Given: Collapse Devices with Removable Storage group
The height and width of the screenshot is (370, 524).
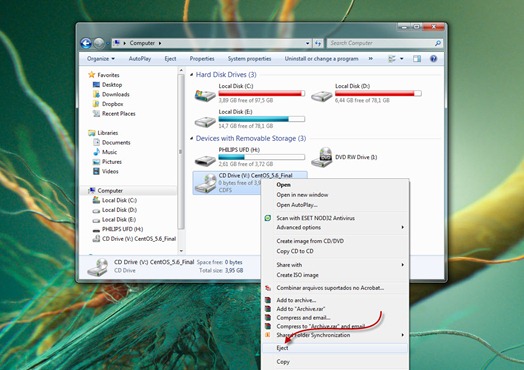Looking at the screenshot, I should click(192, 138).
